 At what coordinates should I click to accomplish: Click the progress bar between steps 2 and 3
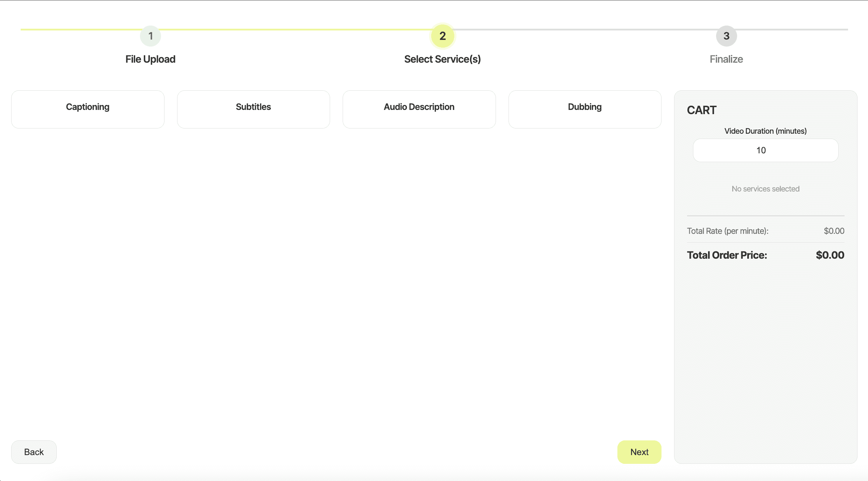tap(584, 29)
